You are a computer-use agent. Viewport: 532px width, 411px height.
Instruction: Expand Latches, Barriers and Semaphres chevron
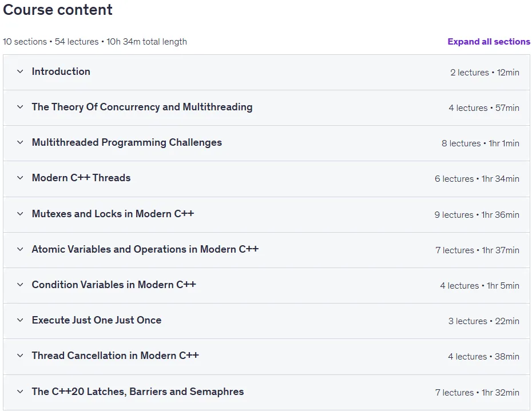coord(20,392)
